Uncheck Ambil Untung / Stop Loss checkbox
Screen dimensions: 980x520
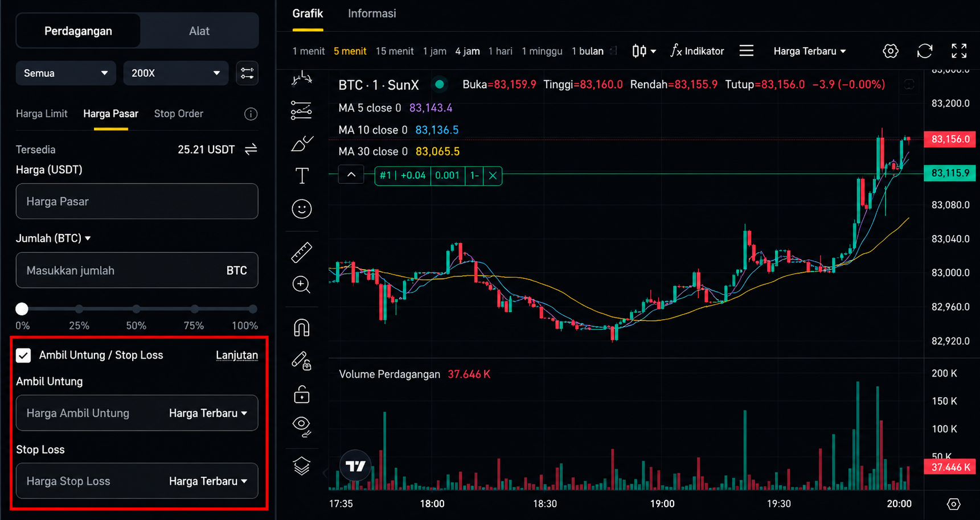23,356
